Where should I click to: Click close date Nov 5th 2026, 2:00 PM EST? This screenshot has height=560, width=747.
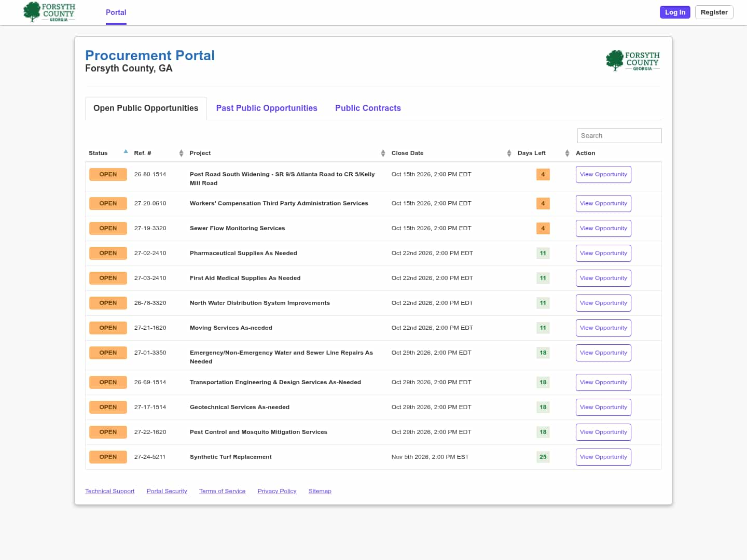[x=430, y=457]
